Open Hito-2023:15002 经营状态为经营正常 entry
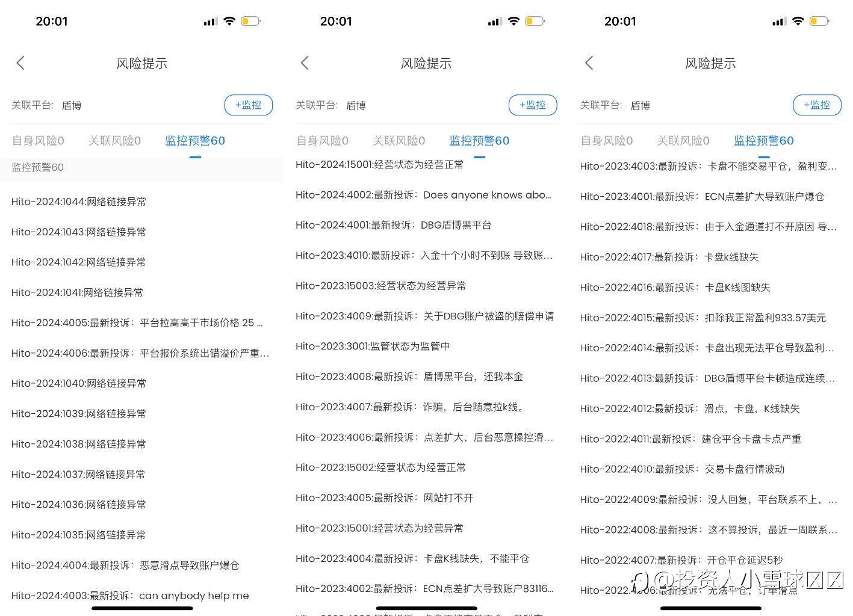This screenshot has width=853, height=616. (381, 467)
